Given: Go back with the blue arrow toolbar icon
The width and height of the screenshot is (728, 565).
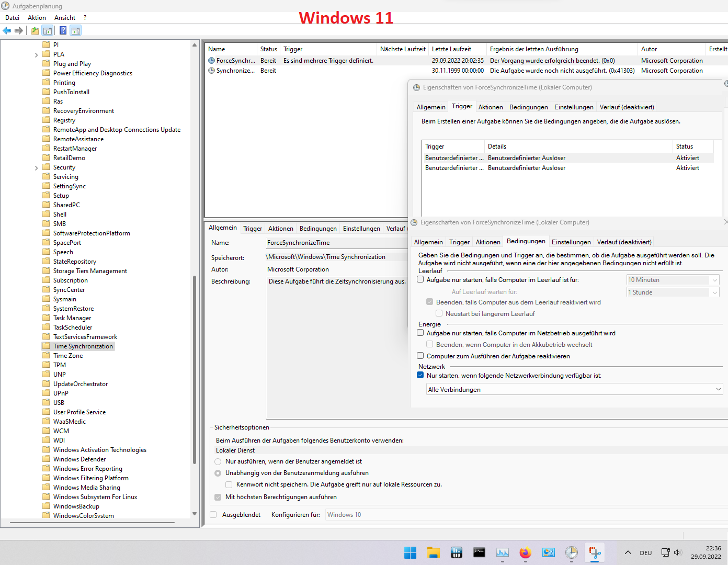Looking at the screenshot, I should point(7,30).
